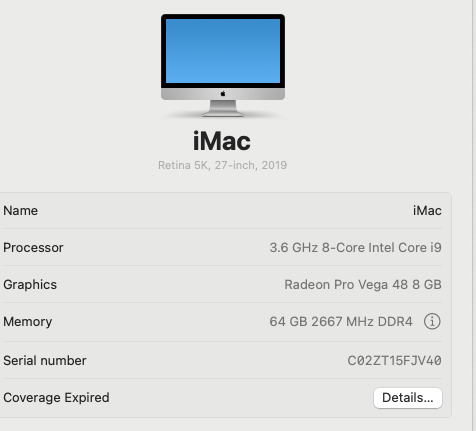The image size is (476, 431).
Task: Select the bold iMac title heading
Action: click(x=222, y=141)
